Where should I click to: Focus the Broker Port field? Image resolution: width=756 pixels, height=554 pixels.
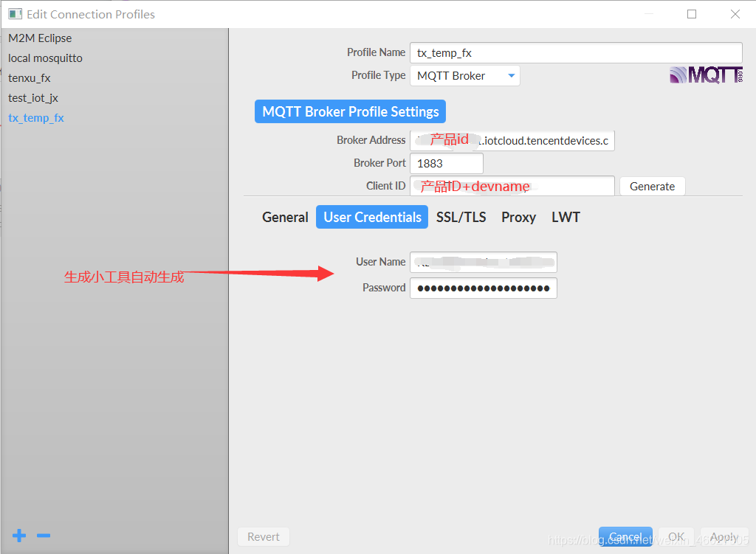point(447,163)
